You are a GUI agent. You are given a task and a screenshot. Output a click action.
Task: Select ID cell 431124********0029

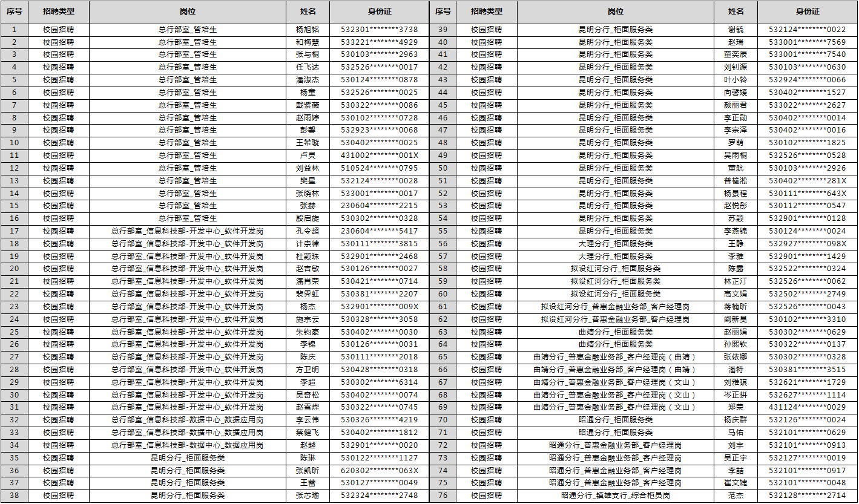[808, 408]
